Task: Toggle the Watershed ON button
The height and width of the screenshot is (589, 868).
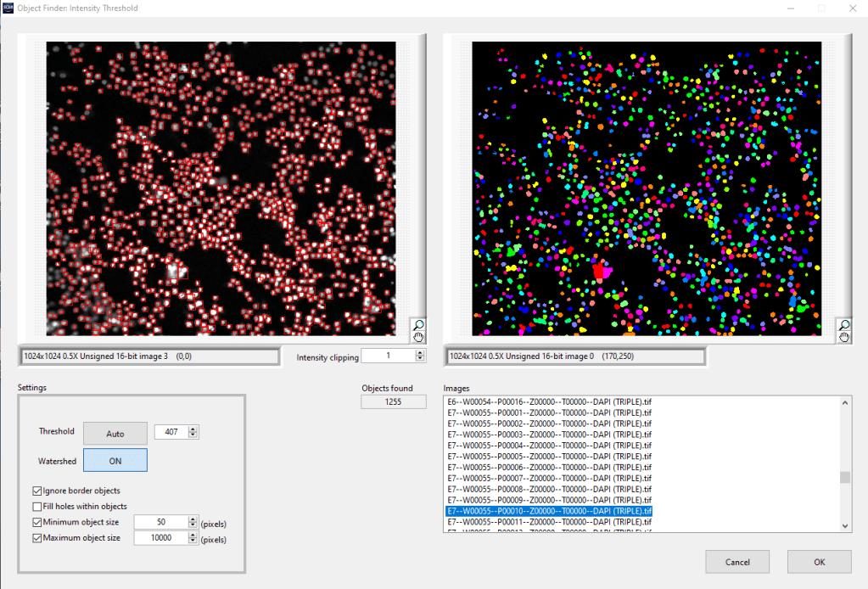Action: tap(115, 460)
